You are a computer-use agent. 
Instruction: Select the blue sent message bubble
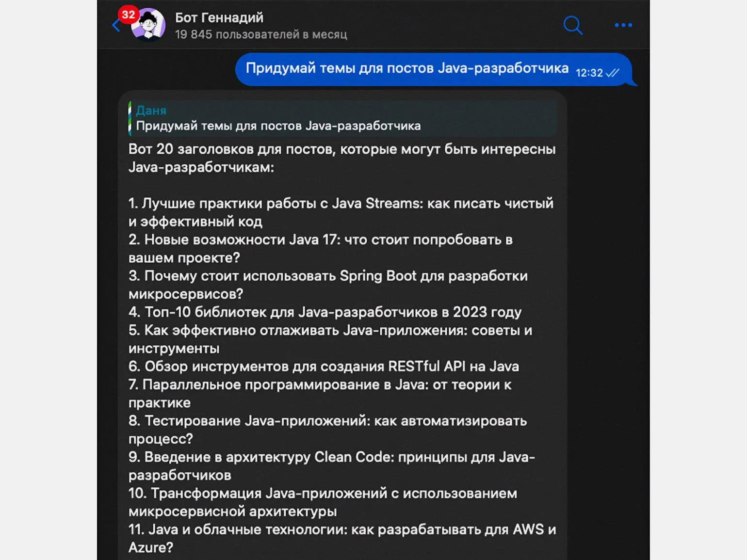(434, 69)
